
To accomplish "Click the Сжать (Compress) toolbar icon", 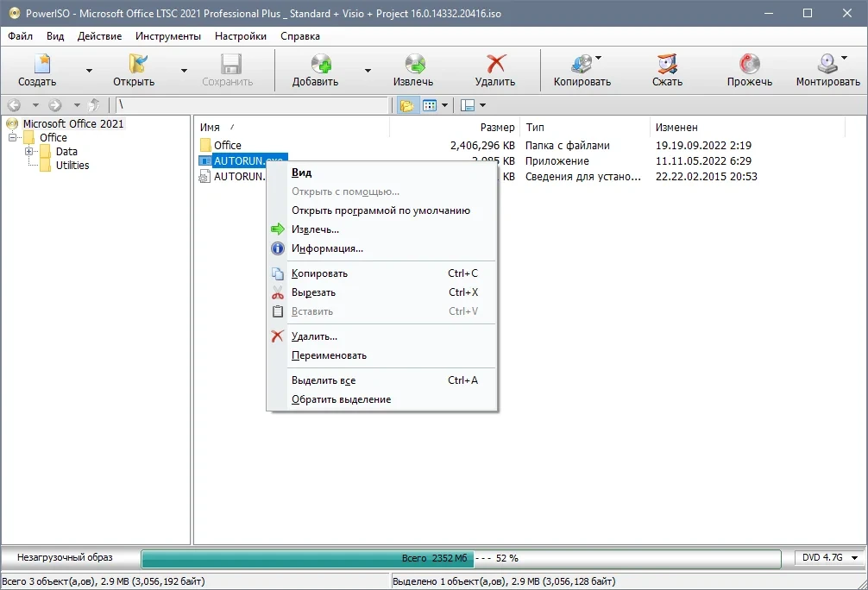I will [x=667, y=64].
